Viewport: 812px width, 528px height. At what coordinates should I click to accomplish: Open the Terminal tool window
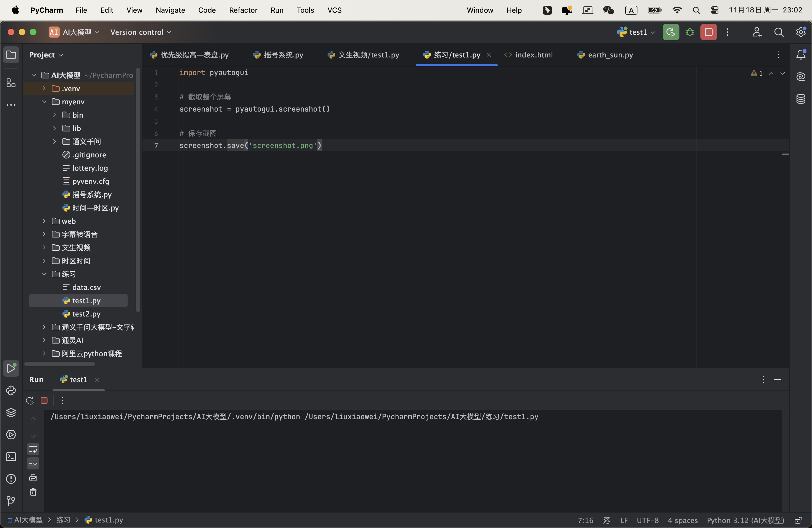point(11,456)
